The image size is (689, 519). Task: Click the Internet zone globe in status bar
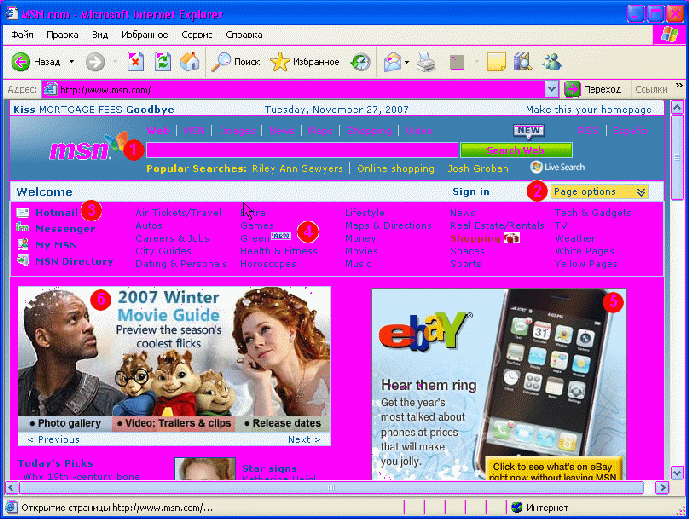(x=516, y=508)
